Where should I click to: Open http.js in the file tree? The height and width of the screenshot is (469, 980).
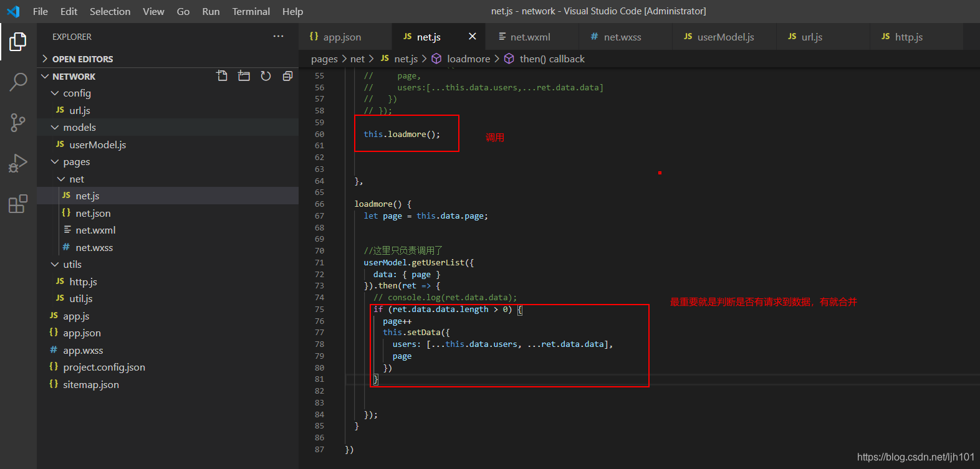coord(168,282)
